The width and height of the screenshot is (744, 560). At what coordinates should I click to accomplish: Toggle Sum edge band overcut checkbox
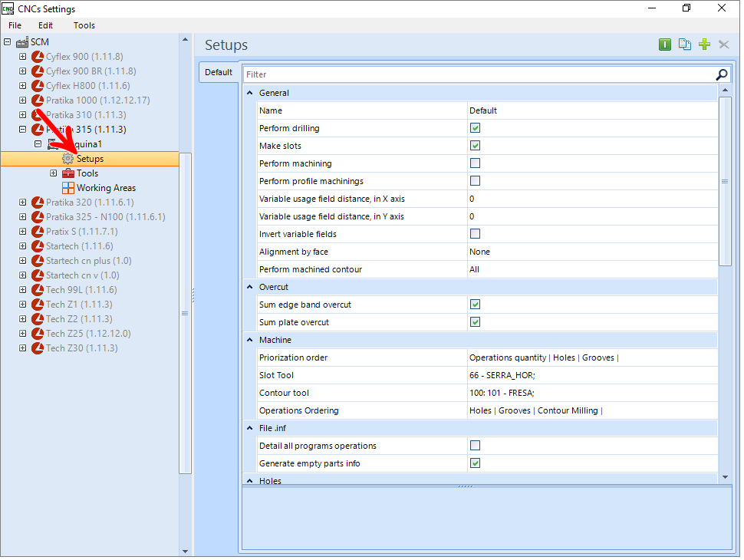(475, 305)
